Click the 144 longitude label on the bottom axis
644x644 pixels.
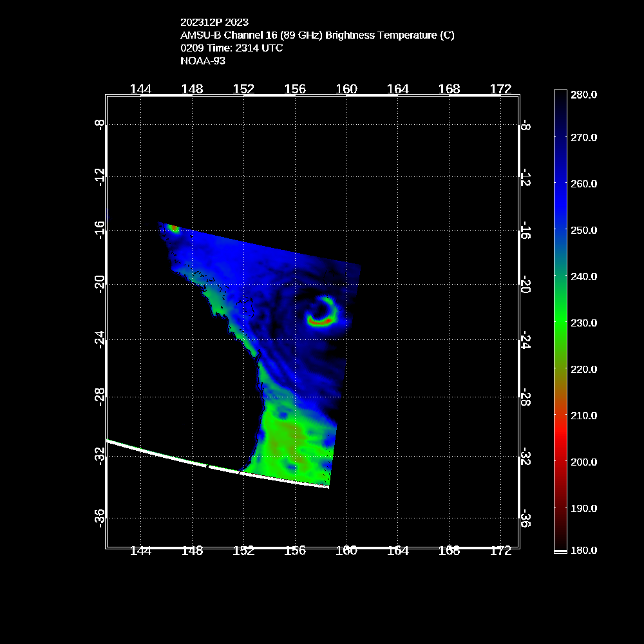click(140, 551)
